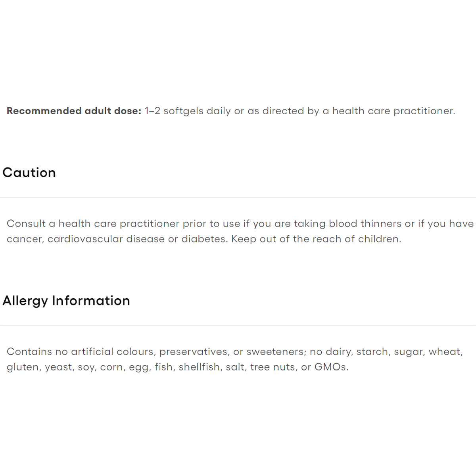Click the word "Consult" in the caution paragraph
This screenshot has width=476, height=476.
[x=26, y=224]
